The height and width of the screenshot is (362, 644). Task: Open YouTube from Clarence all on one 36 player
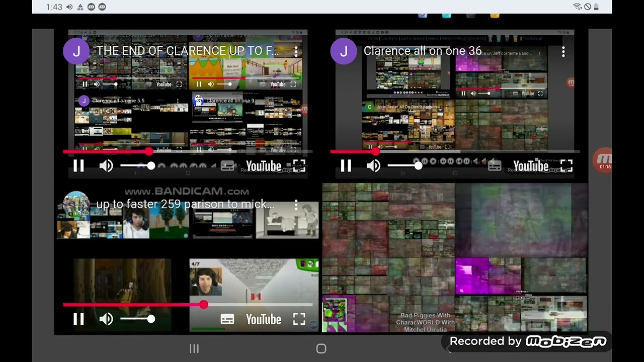[x=530, y=166]
